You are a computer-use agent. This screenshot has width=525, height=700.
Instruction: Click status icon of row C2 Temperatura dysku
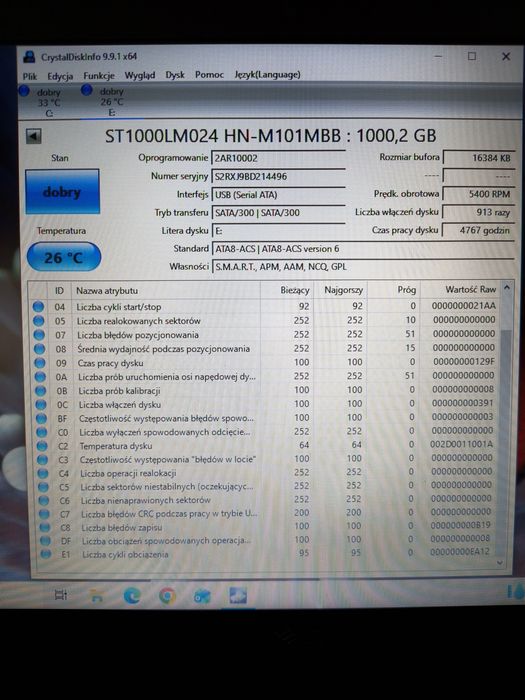pos(42,446)
